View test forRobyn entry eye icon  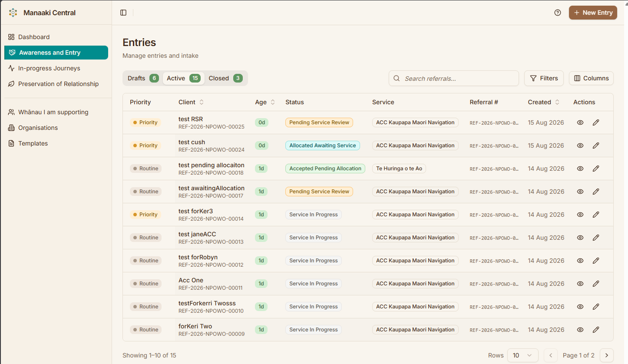(x=580, y=261)
